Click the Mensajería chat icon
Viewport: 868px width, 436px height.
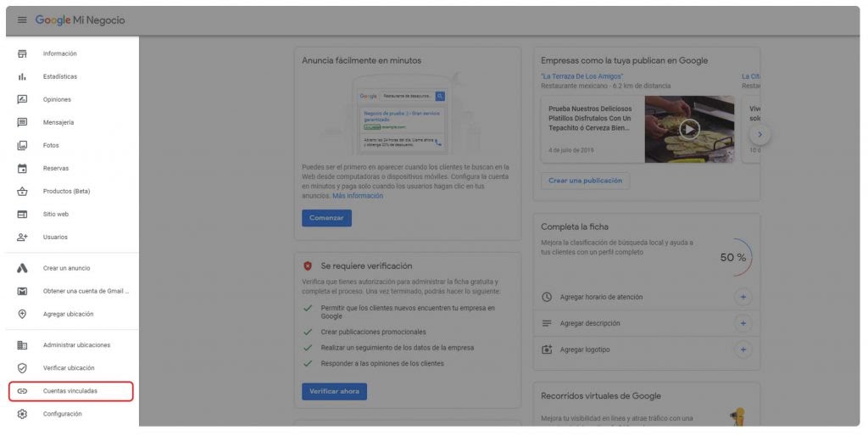click(x=22, y=122)
